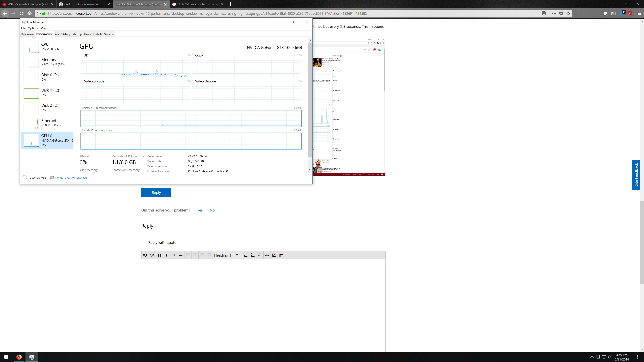Open Task Manager View menu

44,28
